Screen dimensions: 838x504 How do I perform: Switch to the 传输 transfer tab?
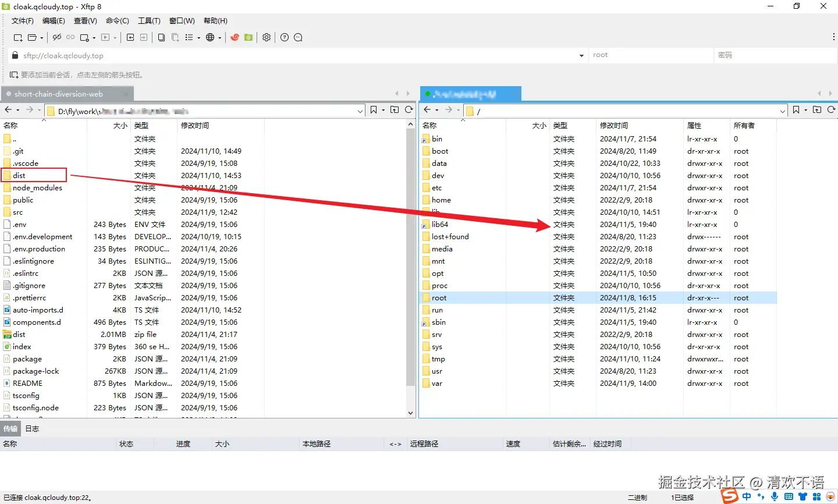10,428
